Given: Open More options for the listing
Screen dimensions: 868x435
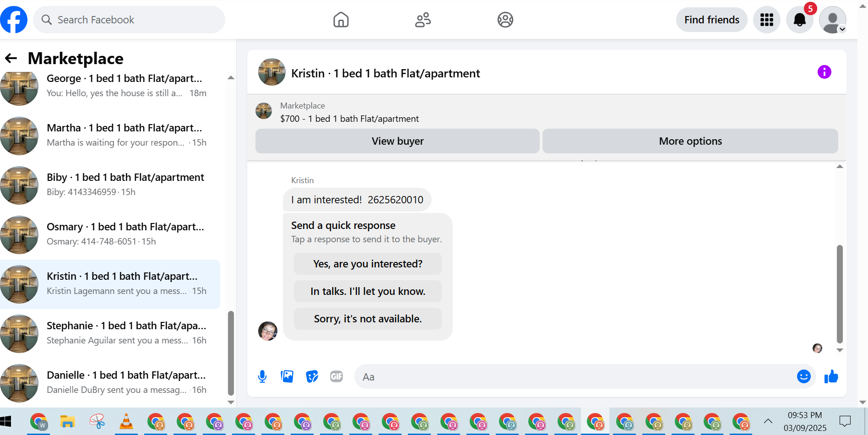Looking at the screenshot, I should click(x=690, y=141).
